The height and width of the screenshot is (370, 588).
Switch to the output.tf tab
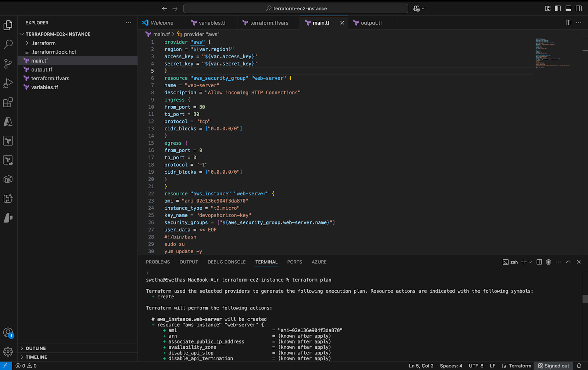tap(371, 23)
